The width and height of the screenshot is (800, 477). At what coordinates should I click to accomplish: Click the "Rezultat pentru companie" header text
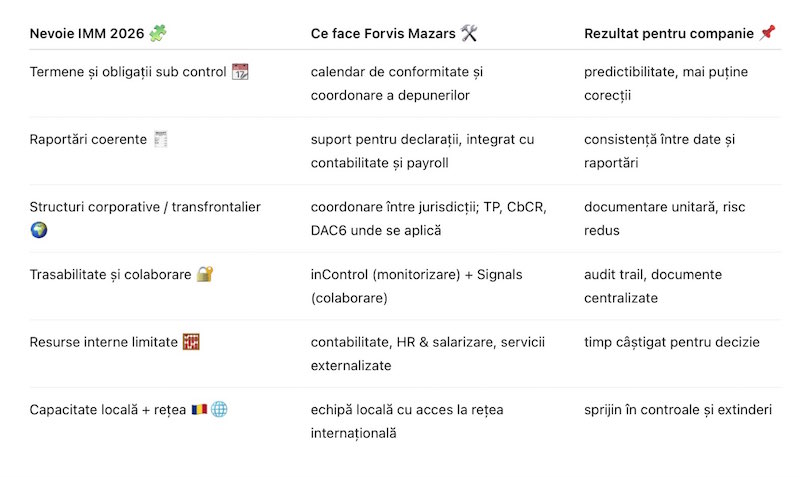pos(668,34)
